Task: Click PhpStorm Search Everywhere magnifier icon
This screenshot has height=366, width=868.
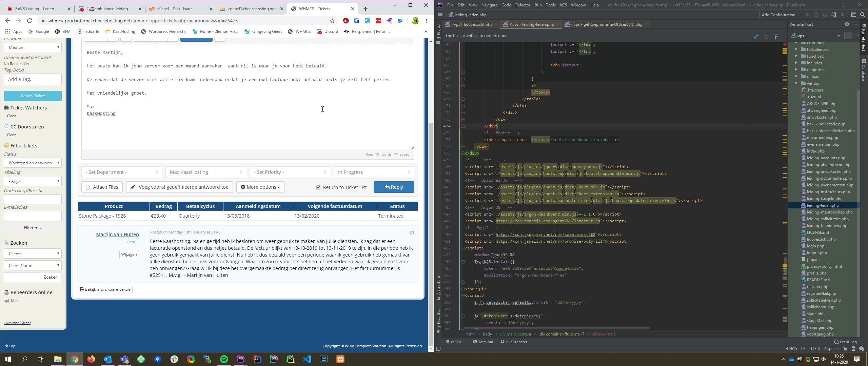Action: (x=863, y=15)
